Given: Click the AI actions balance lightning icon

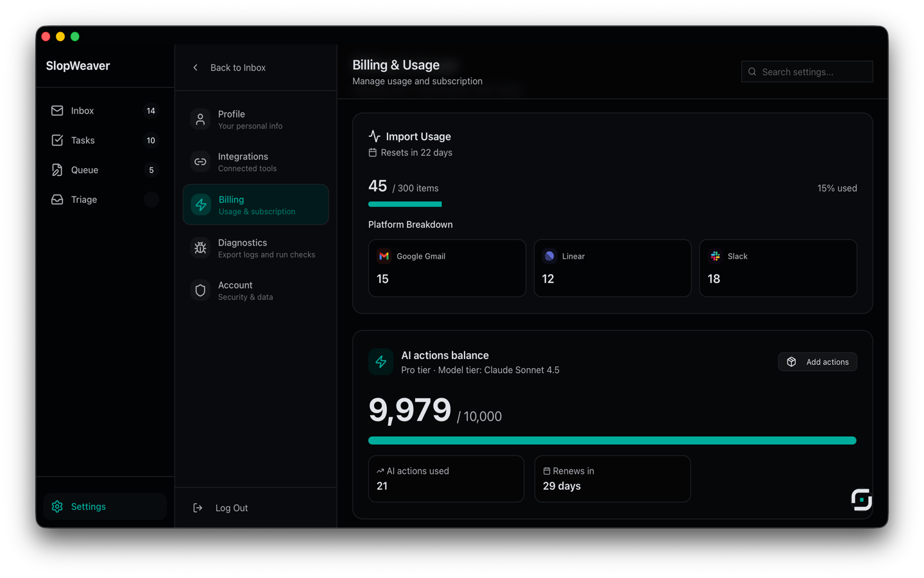Looking at the screenshot, I should pos(381,362).
